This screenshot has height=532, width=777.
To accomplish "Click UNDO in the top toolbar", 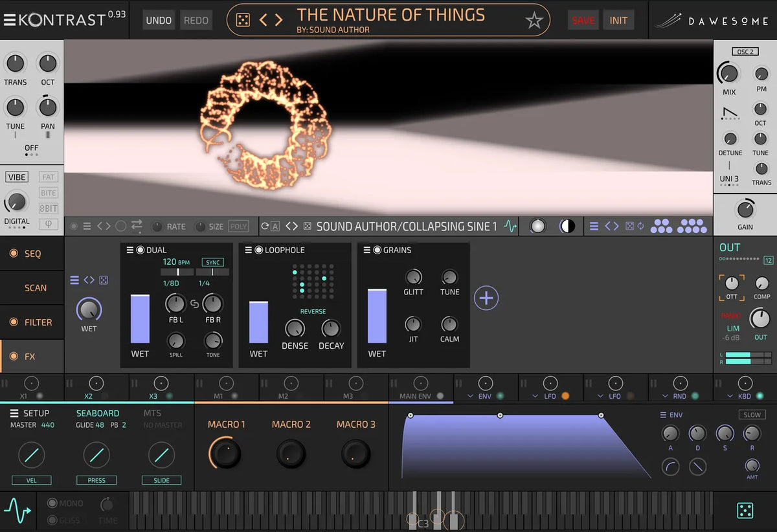I will click(158, 20).
